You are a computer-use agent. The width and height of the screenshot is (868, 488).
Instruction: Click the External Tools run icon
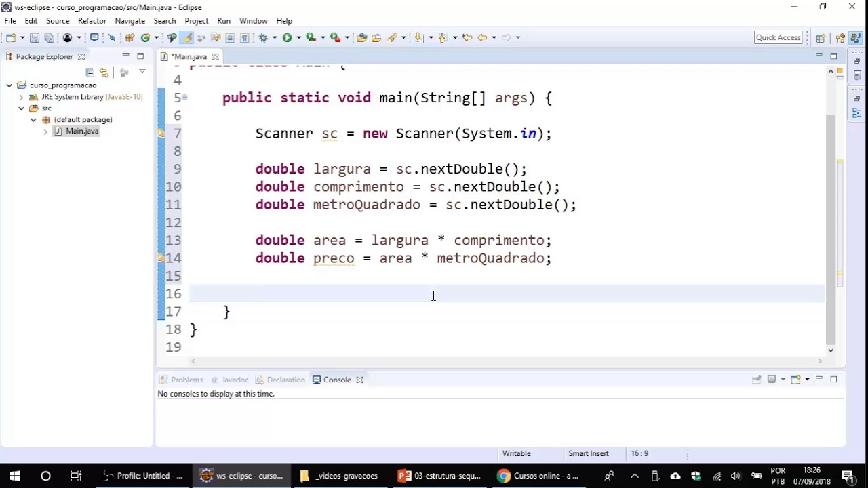point(335,37)
